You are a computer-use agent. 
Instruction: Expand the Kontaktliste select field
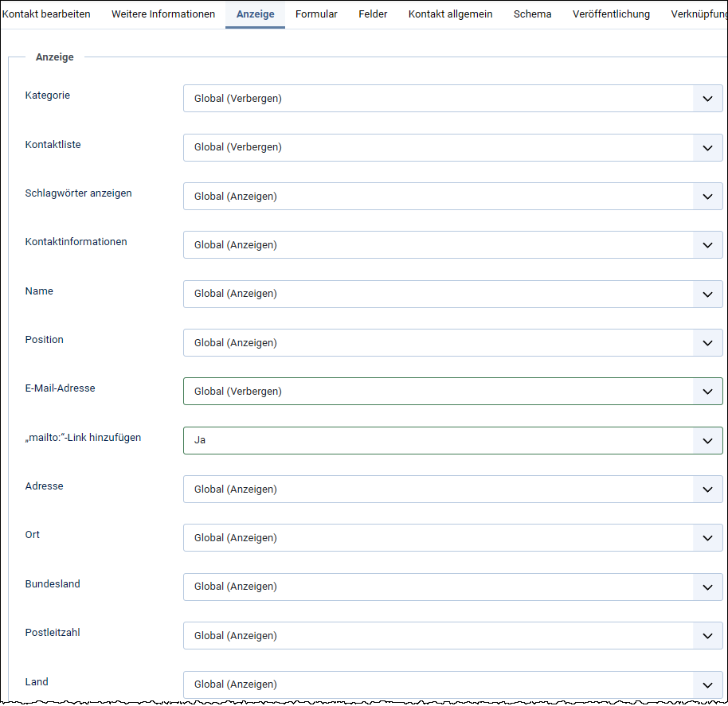click(452, 147)
